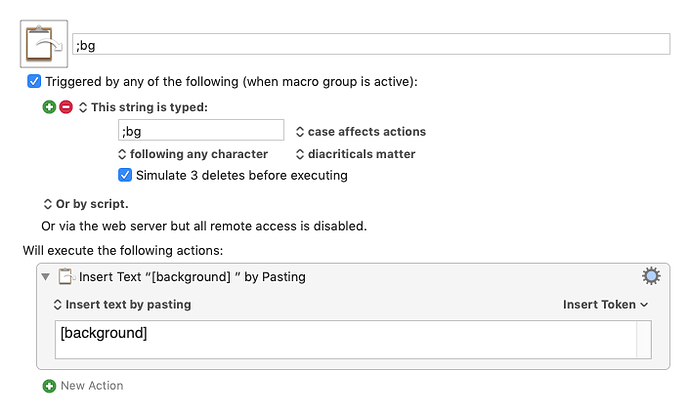Change the 'case affects actions' option
Screen dimensions: 690x413
(x=361, y=132)
